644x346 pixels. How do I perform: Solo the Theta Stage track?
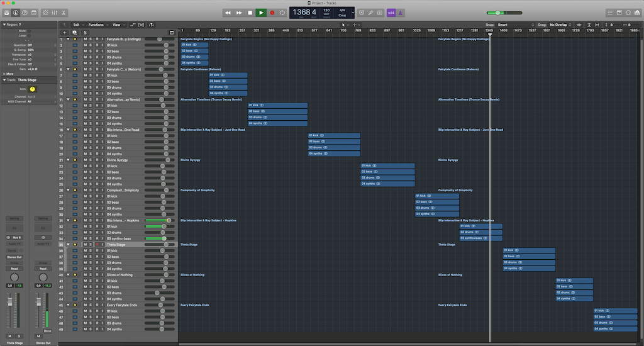[x=91, y=245]
